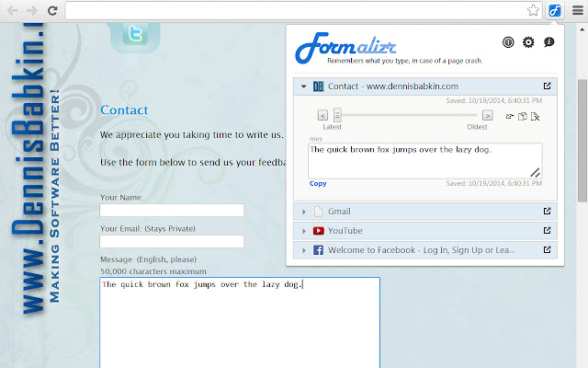Expand the Gmail saved entry

tap(304, 212)
